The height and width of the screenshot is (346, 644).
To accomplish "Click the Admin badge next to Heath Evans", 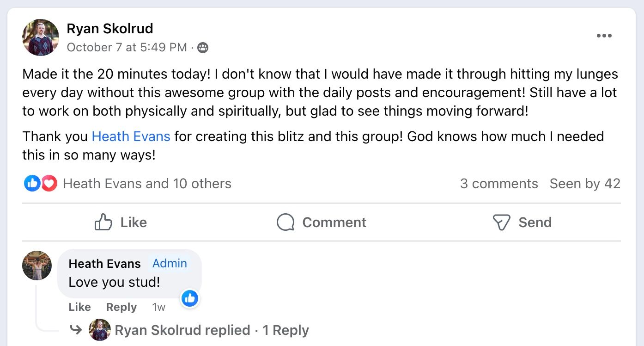I will point(170,264).
